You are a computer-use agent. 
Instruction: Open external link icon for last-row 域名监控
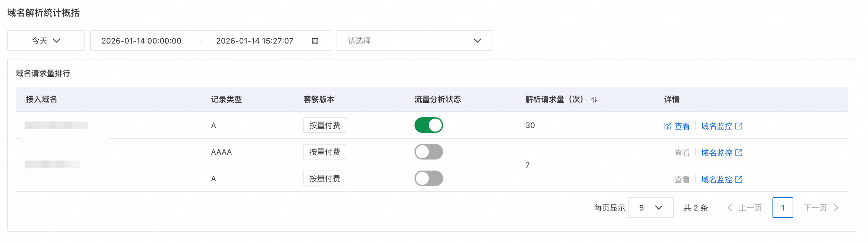(x=739, y=179)
